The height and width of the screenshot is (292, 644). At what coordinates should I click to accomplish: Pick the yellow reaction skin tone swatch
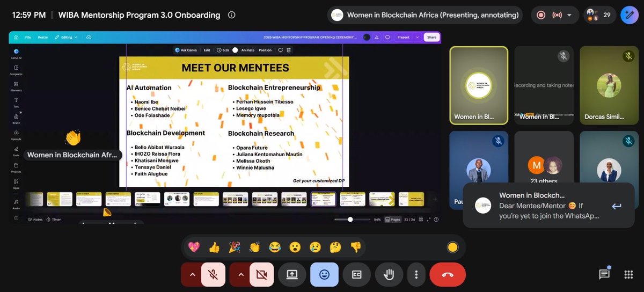[452, 247]
